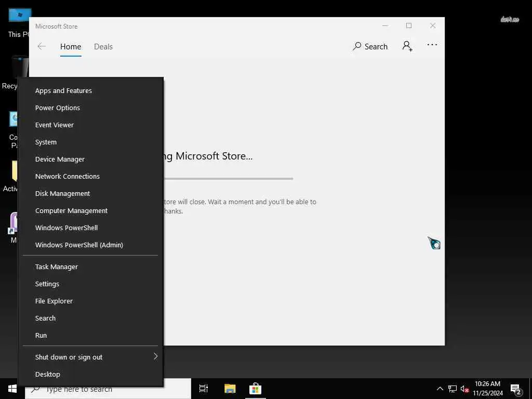Screen dimensions: 532x399
Task: Open the Store see-more ellipsis menu
Action: [x=432, y=45]
